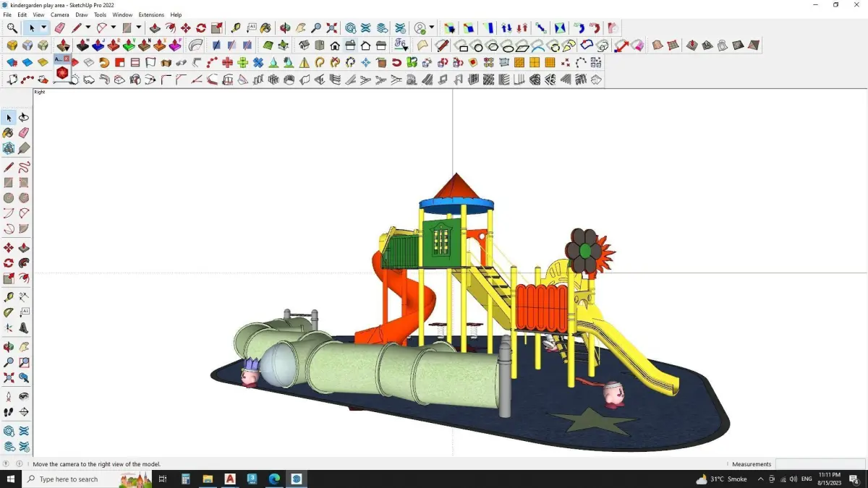Select the Pie tool in left toolbar
The width and height of the screenshot is (868, 488).
coord(24,228)
